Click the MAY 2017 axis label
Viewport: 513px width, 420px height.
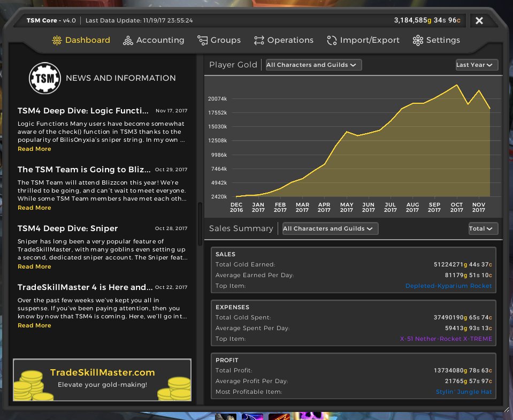click(x=347, y=207)
